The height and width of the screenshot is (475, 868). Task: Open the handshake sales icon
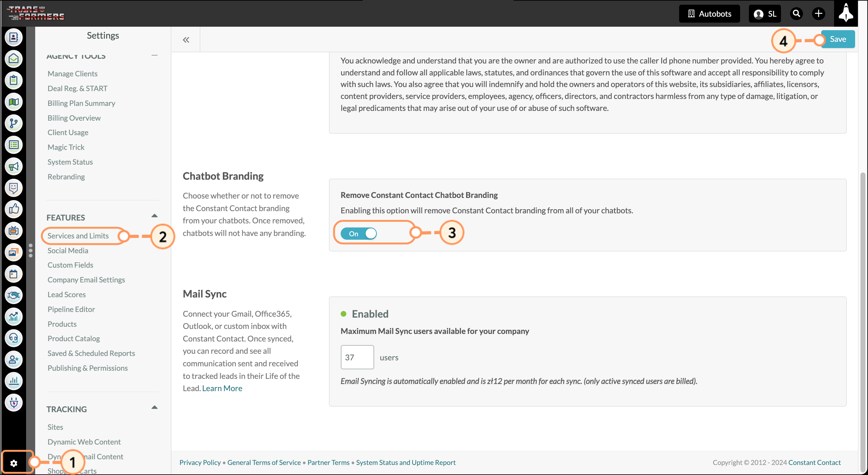(x=14, y=295)
